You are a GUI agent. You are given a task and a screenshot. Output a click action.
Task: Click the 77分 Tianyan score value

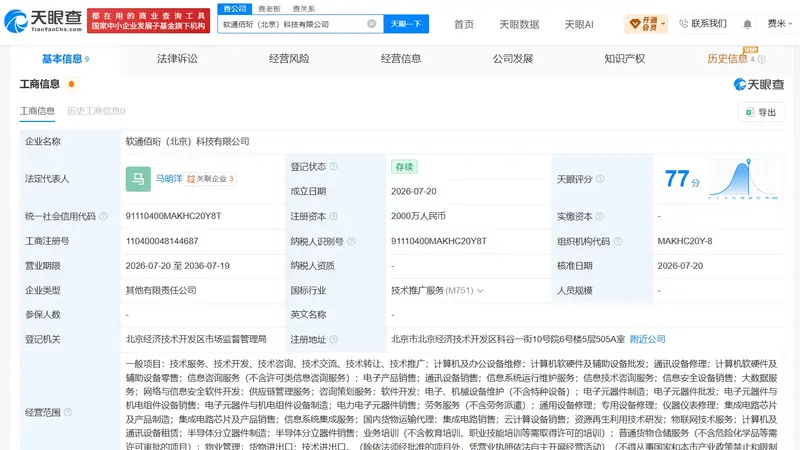(682, 179)
